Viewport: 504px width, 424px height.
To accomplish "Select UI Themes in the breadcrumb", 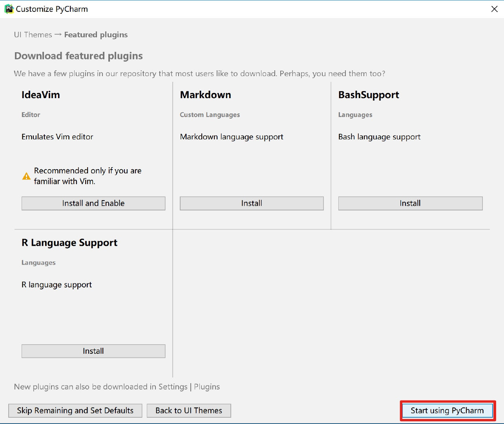I will click(x=33, y=35).
